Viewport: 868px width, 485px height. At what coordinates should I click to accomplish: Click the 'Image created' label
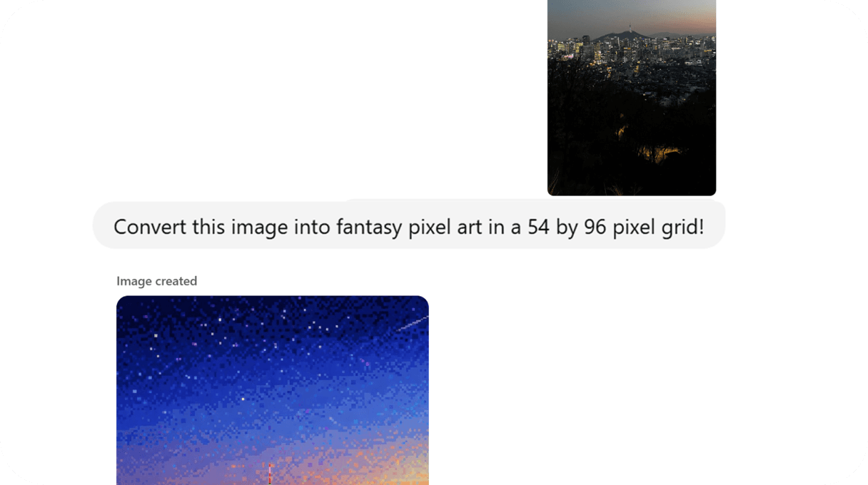156,281
